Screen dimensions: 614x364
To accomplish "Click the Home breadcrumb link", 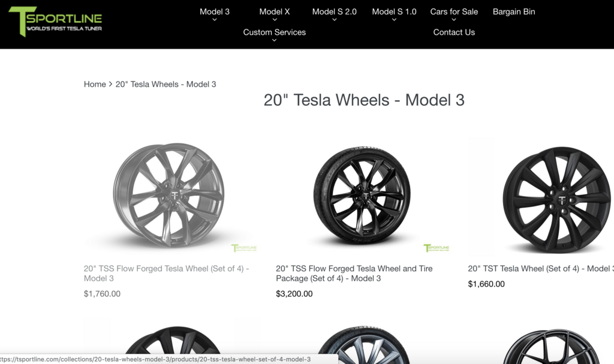I will [x=95, y=84].
